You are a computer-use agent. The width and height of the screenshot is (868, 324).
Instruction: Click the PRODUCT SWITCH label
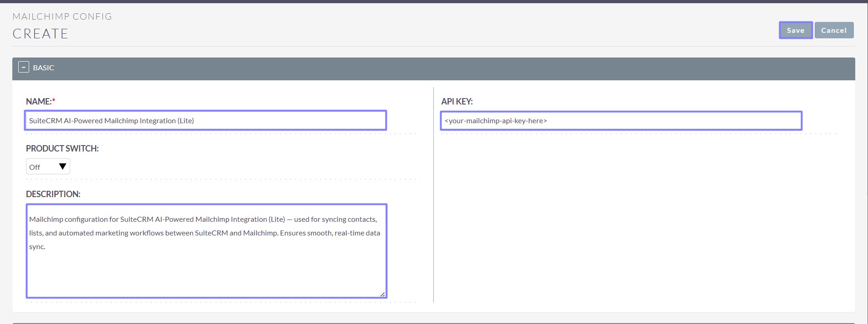point(62,148)
